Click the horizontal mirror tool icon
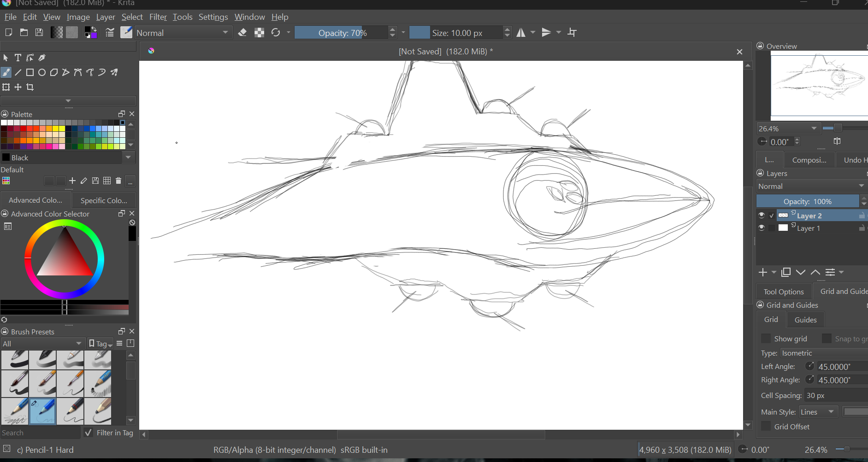 point(521,33)
